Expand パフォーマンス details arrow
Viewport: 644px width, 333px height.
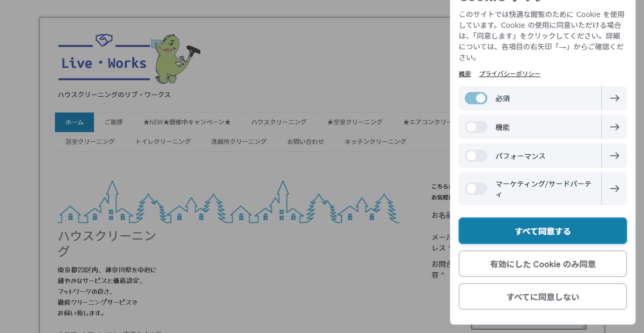614,156
